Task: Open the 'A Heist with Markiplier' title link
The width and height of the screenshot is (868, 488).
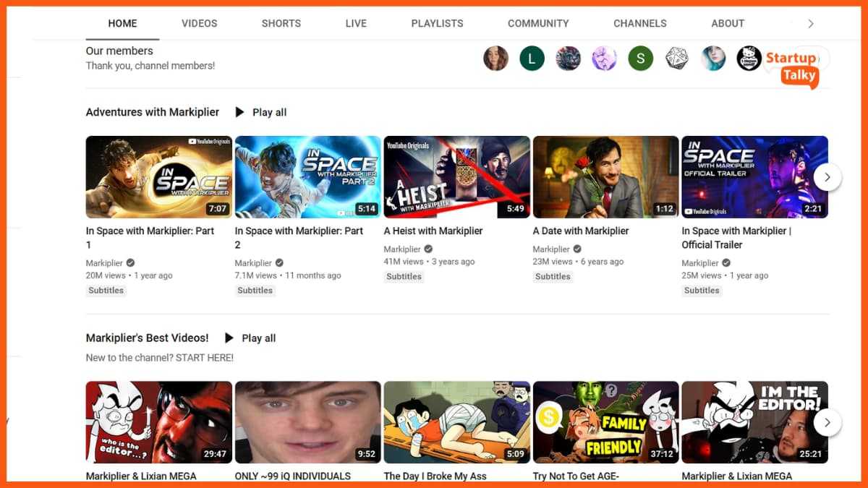Action: (433, 231)
